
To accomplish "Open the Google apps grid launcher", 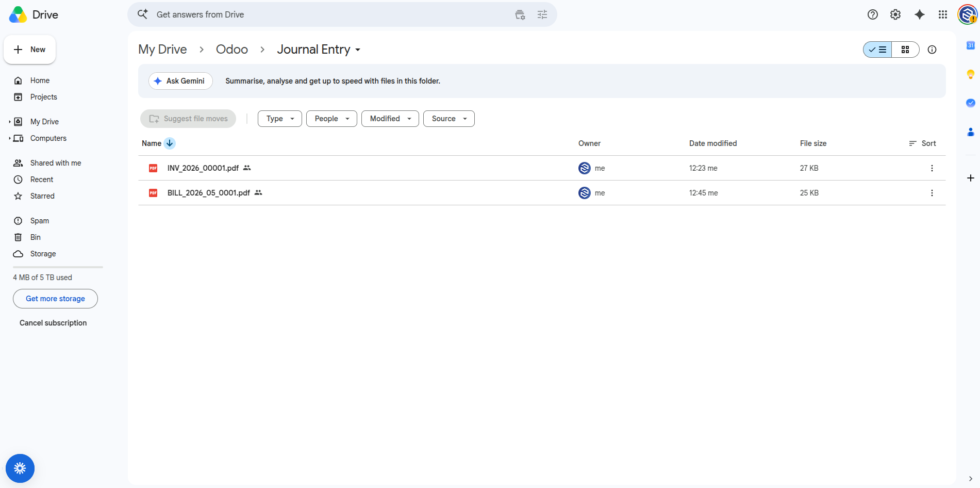I will coord(943,14).
